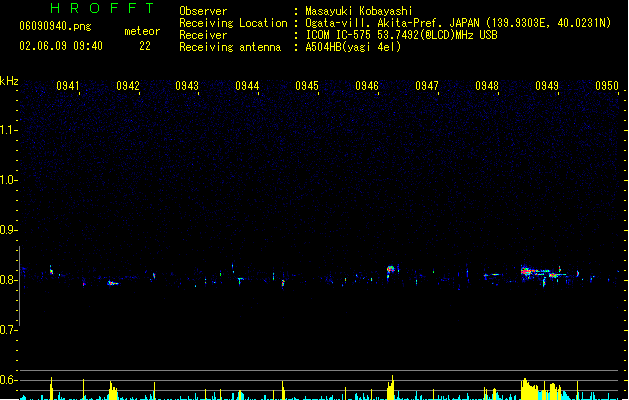Click the HROFFT title text
629x400 pixels.
click(x=102, y=8)
